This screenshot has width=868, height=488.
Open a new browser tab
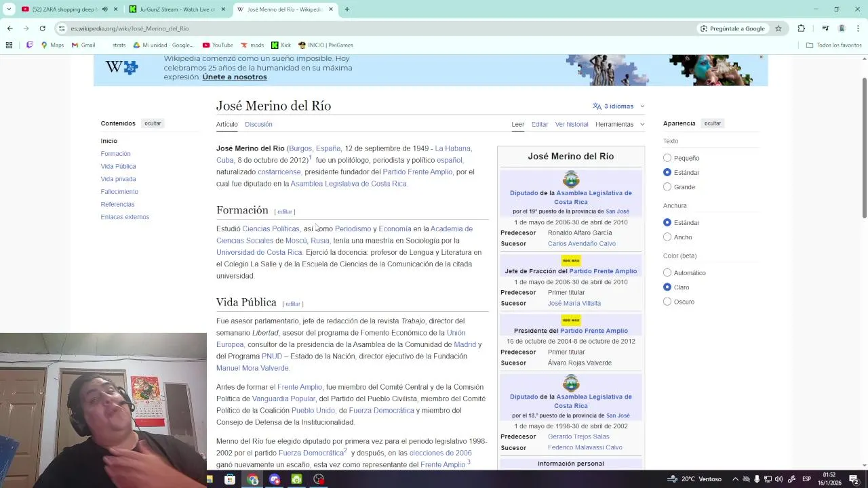click(x=347, y=9)
